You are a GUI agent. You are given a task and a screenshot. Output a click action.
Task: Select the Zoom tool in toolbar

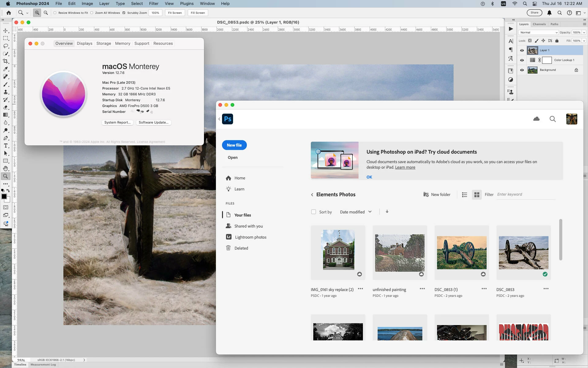point(6,176)
